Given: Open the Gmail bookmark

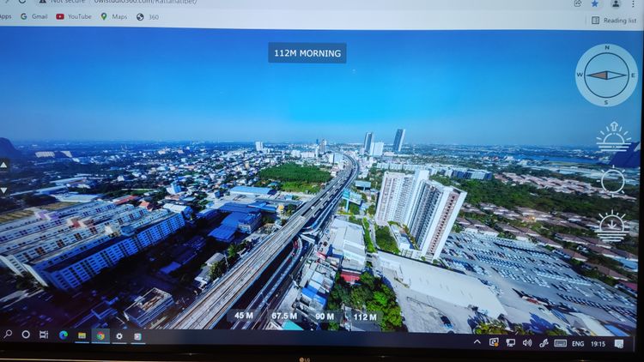Looking at the screenshot, I should (x=34, y=16).
